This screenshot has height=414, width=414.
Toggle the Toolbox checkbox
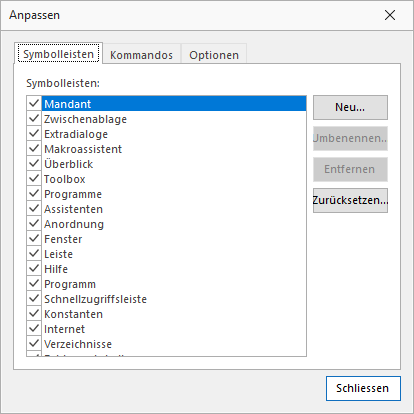34,178
